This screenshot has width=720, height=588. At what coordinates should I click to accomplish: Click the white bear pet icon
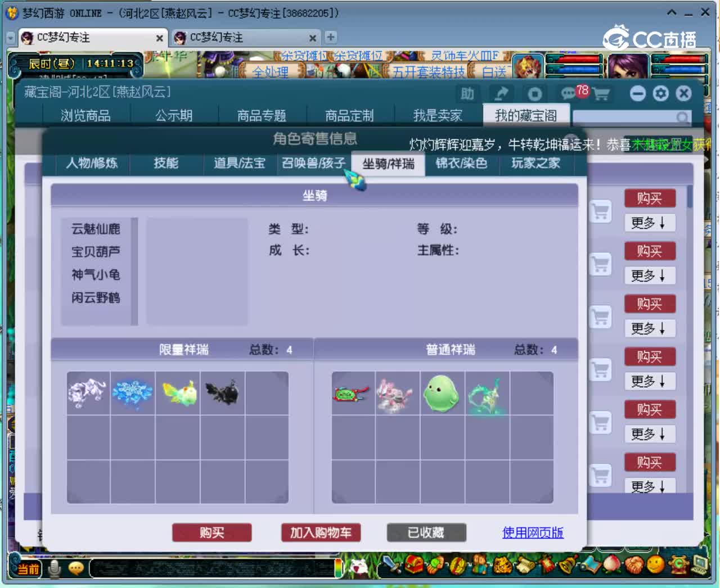[x=358, y=568]
